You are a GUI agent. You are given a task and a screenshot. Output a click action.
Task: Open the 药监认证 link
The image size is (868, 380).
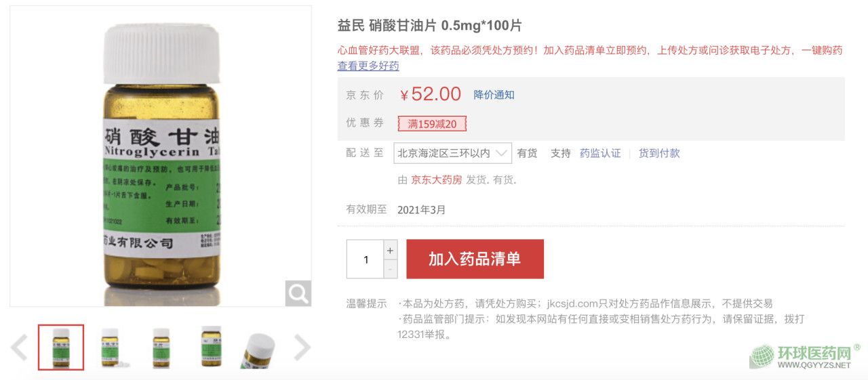(600, 153)
